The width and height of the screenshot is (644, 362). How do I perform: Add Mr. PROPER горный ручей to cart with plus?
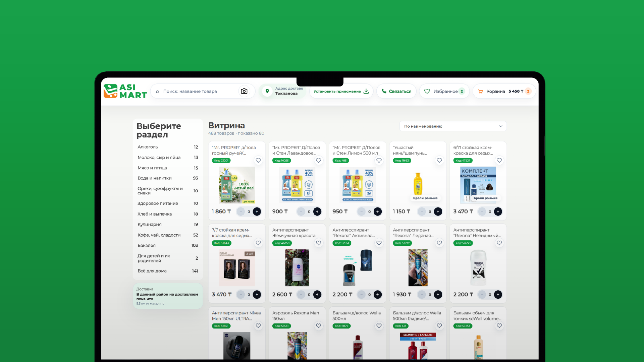[x=257, y=212]
